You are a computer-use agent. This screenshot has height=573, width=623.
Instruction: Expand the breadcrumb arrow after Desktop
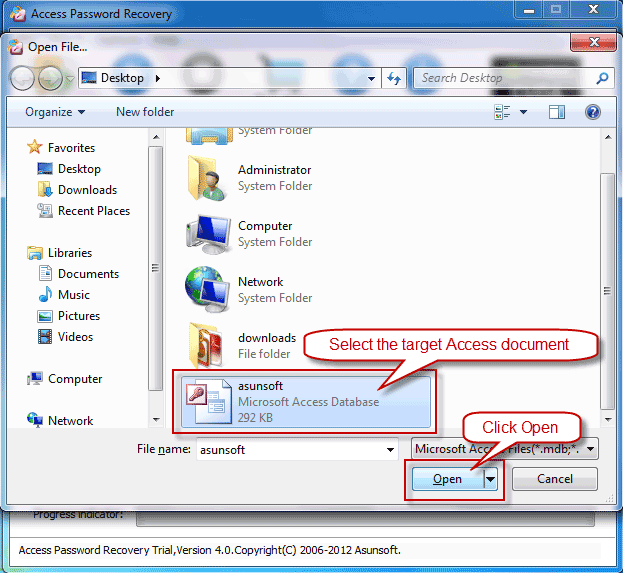point(158,78)
